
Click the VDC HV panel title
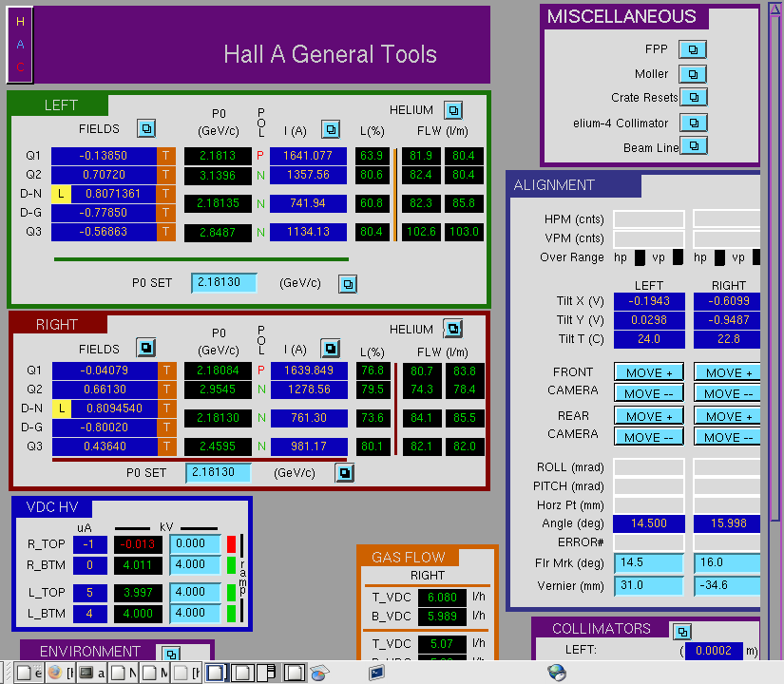pos(52,507)
